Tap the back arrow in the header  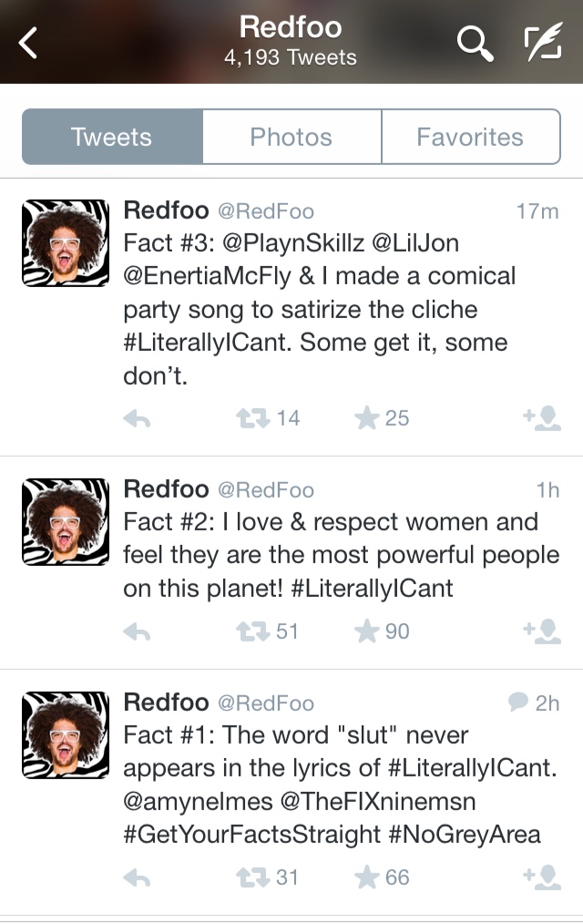tap(27, 43)
